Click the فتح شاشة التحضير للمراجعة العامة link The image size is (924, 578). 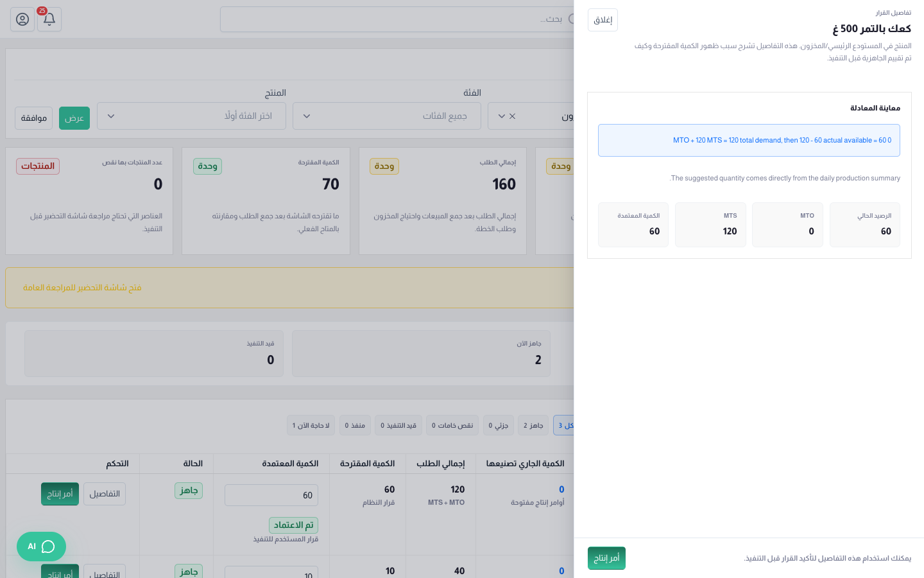point(82,288)
